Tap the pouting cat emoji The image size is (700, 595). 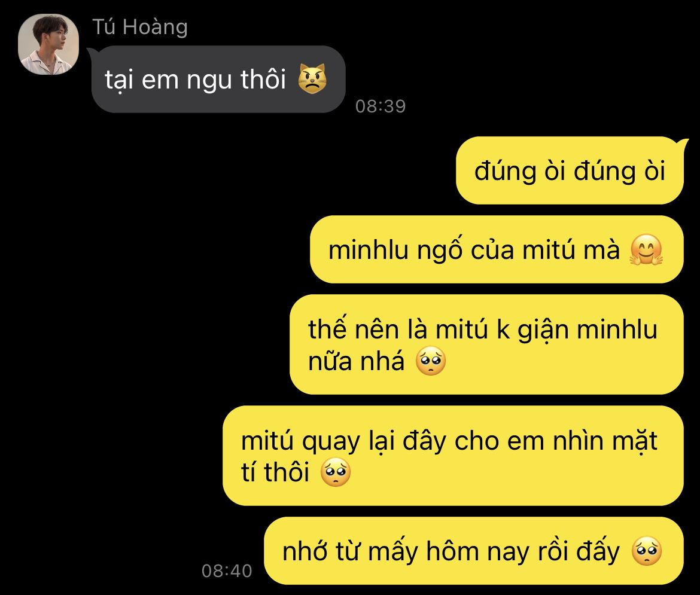(312, 78)
